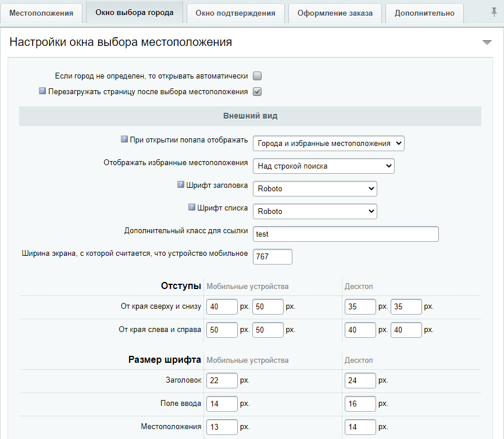Click the mobile screen width field with 767
Viewport: 504px width, 439px height.
[273, 256]
